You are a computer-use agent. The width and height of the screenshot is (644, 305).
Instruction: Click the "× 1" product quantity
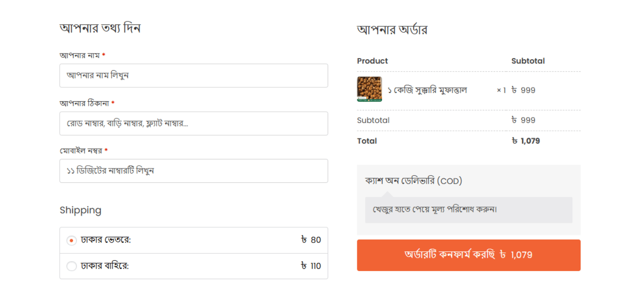501,90
